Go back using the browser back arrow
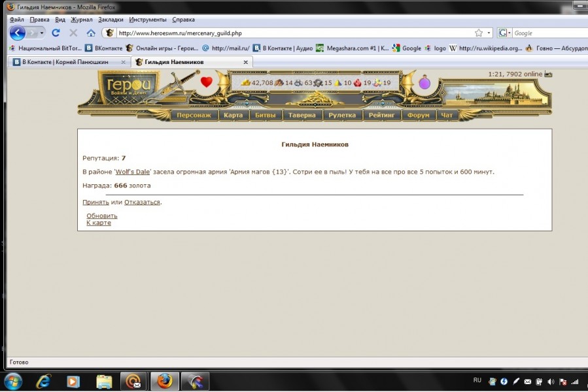 (x=17, y=33)
